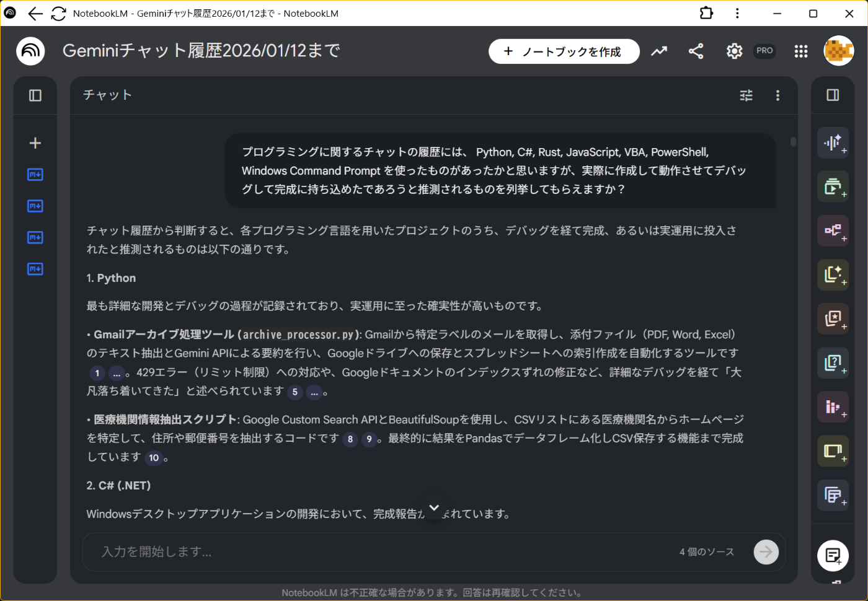Select the third markdown source icon
The image size is (868, 601).
35,237
